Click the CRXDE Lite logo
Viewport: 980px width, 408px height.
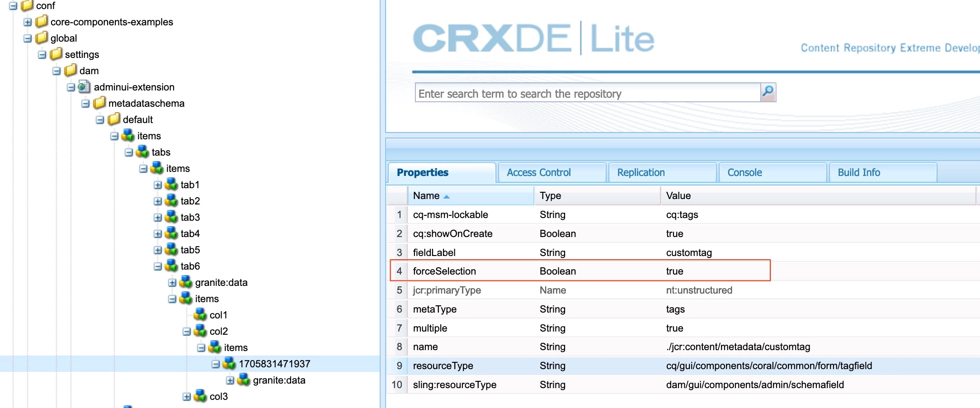click(x=533, y=38)
